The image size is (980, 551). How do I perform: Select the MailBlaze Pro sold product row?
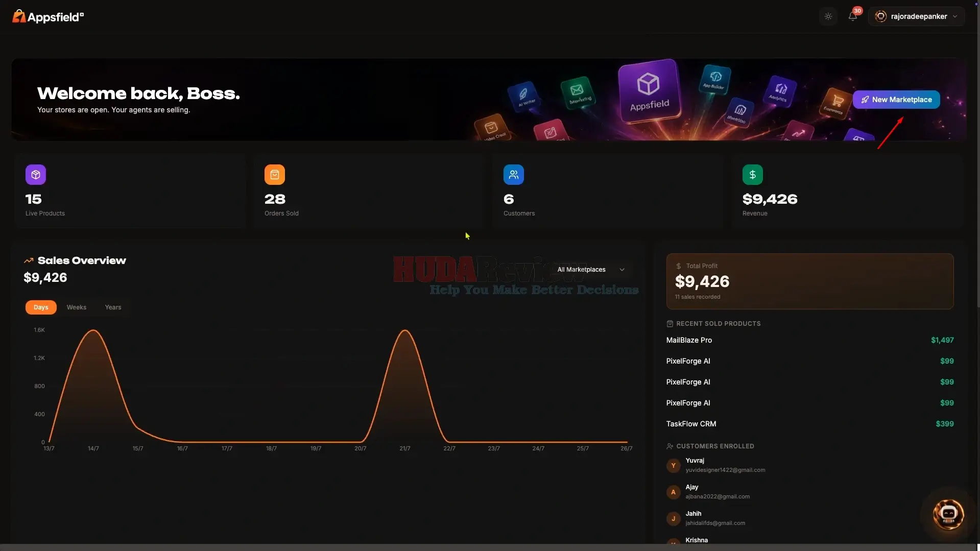click(810, 340)
